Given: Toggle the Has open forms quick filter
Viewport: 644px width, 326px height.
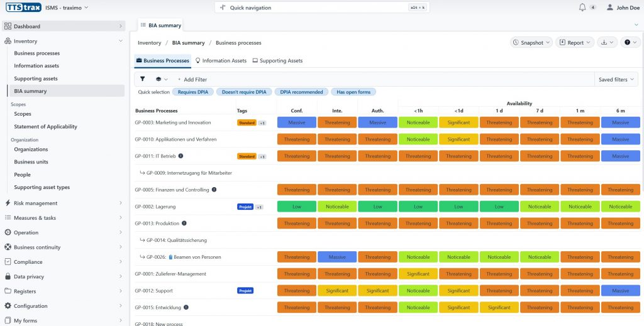Looking at the screenshot, I should [353, 92].
